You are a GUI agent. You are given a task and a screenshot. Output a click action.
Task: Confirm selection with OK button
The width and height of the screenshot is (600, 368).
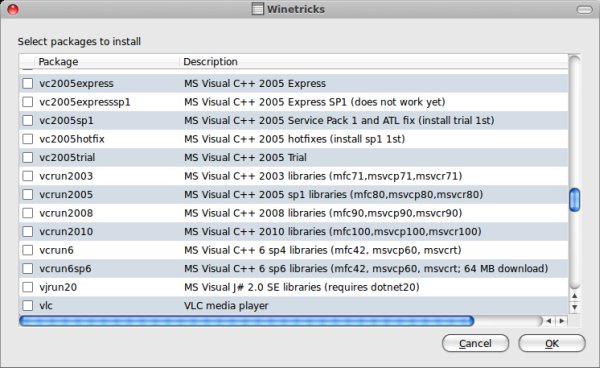pyautogui.click(x=552, y=344)
